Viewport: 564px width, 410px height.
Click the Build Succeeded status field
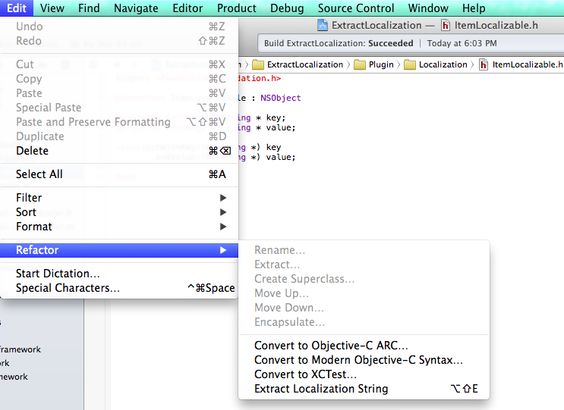tap(410, 44)
